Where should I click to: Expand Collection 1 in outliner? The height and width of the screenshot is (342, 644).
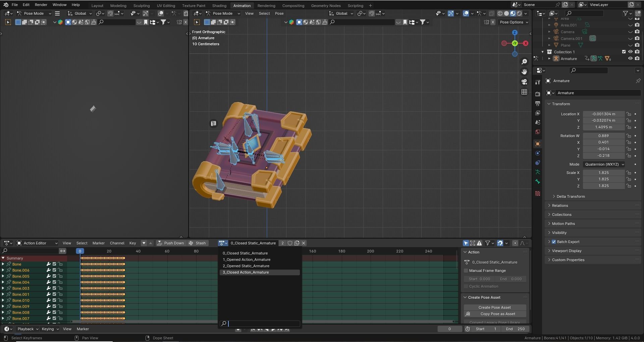(542, 52)
